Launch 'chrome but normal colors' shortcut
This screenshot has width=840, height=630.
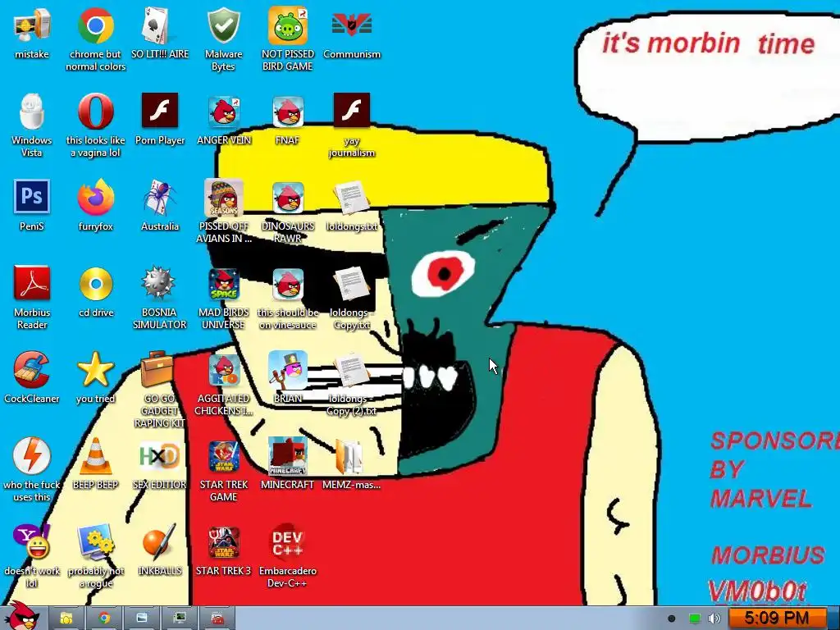(x=95, y=25)
